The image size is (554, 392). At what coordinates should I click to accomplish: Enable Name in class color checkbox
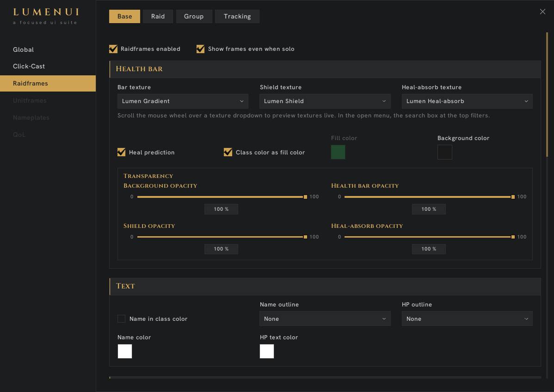click(x=121, y=318)
